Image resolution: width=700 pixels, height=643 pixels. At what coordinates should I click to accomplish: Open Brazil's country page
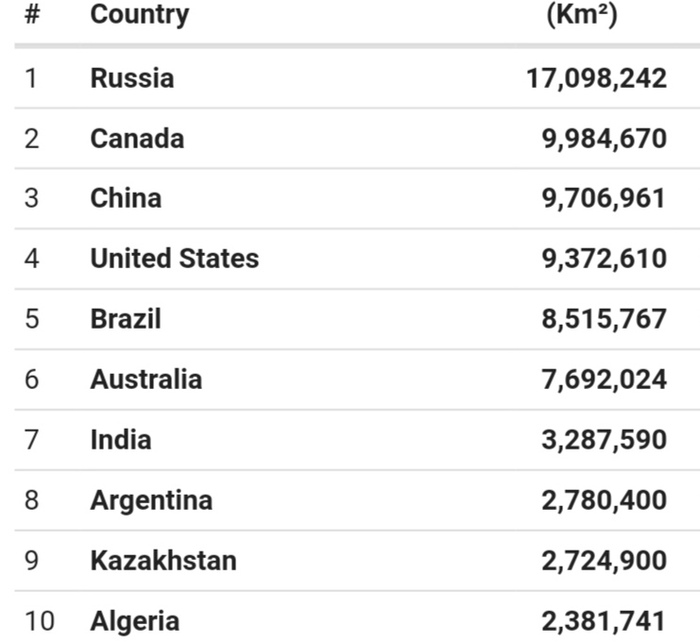point(125,319)
